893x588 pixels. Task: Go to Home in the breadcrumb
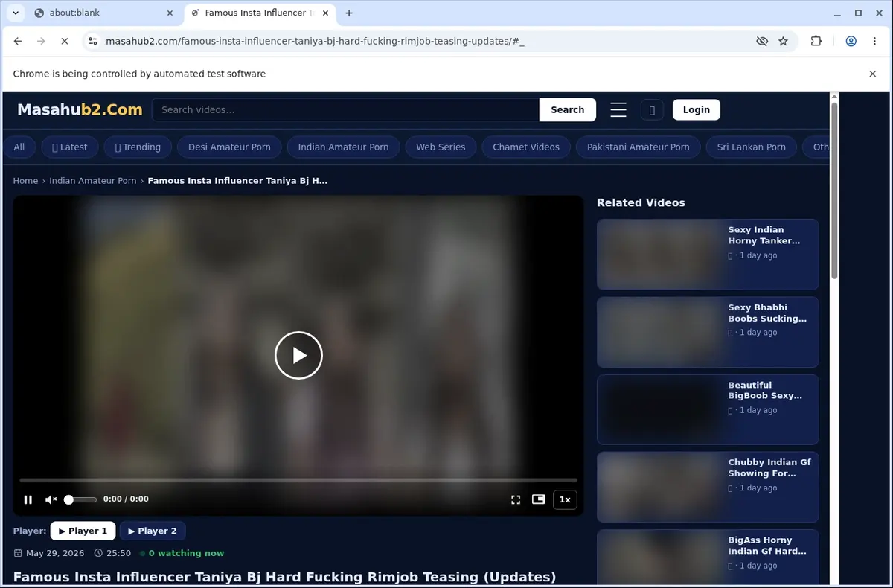coord(25,181)
